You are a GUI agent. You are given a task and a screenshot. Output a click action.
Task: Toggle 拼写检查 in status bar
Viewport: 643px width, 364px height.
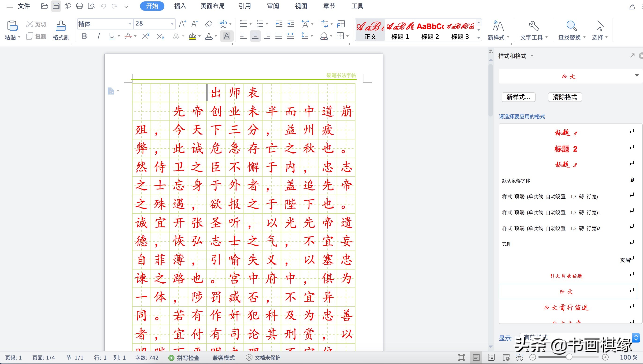pyautogui.click(x=184, y=358)
